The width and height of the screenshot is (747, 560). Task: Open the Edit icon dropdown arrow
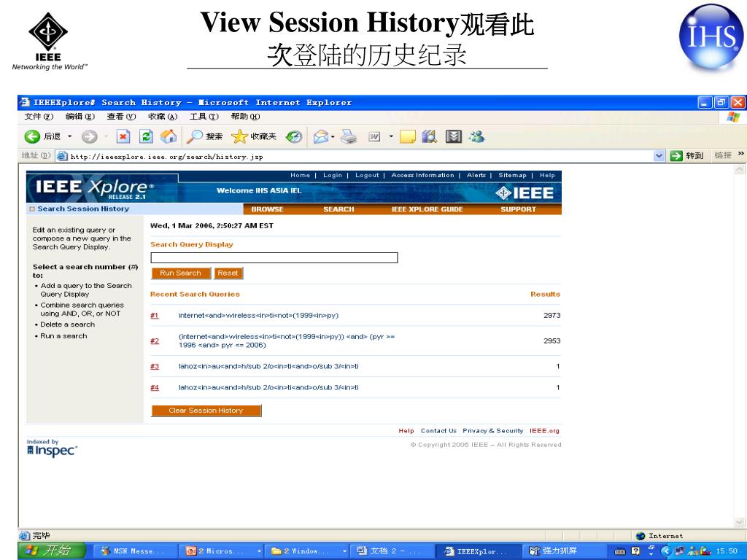[391, 137]
